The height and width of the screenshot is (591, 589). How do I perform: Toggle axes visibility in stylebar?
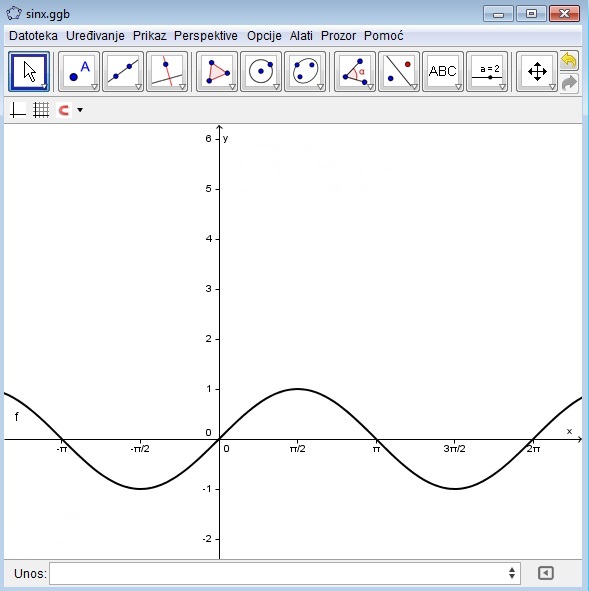[x=18, y=110]
